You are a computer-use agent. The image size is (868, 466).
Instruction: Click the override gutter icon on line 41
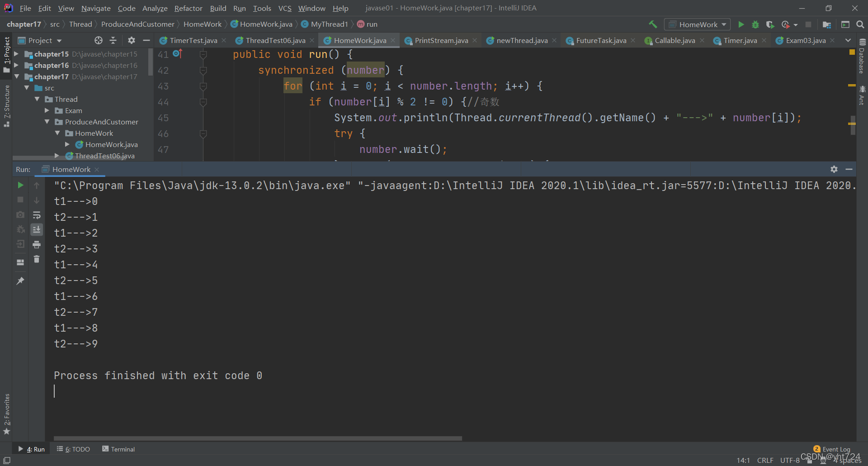coord(177,53)
